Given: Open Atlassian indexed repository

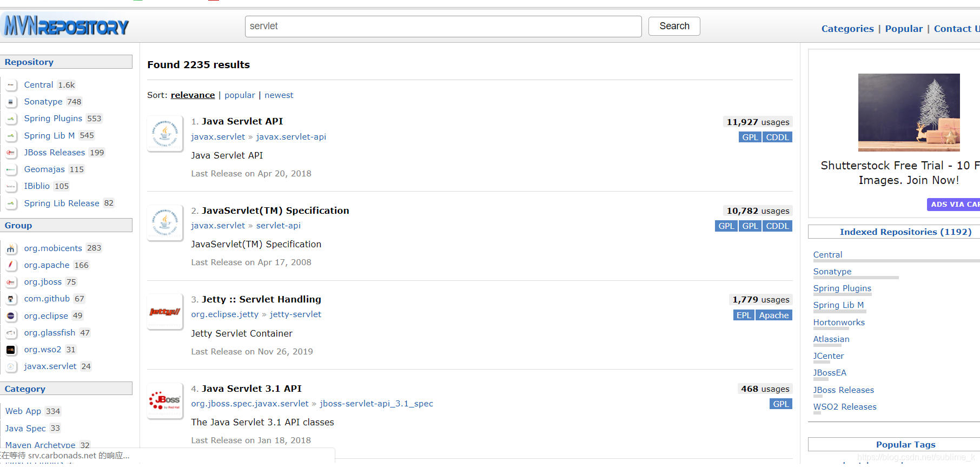Looking at the screenshot, I should coord(831,339).
